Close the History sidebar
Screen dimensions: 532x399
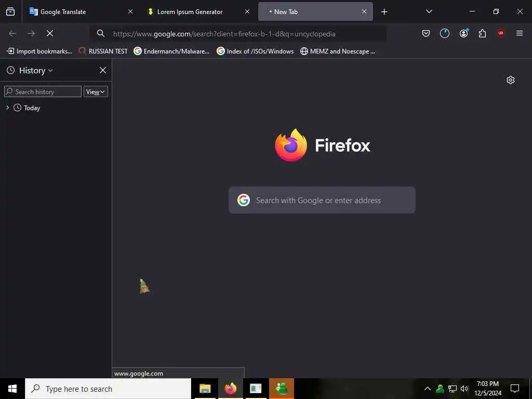click(103, 70)
